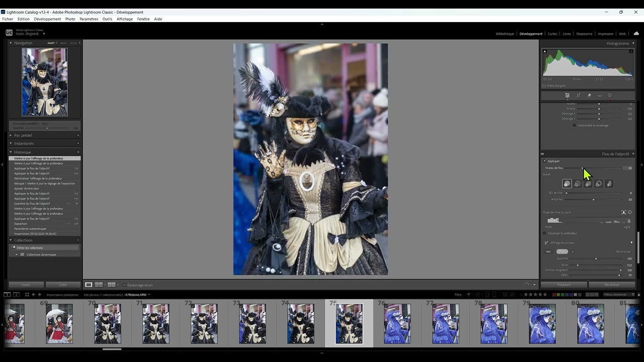Expand the Instantanés panel
Screen dimensions: 644x362
point(11,144)
